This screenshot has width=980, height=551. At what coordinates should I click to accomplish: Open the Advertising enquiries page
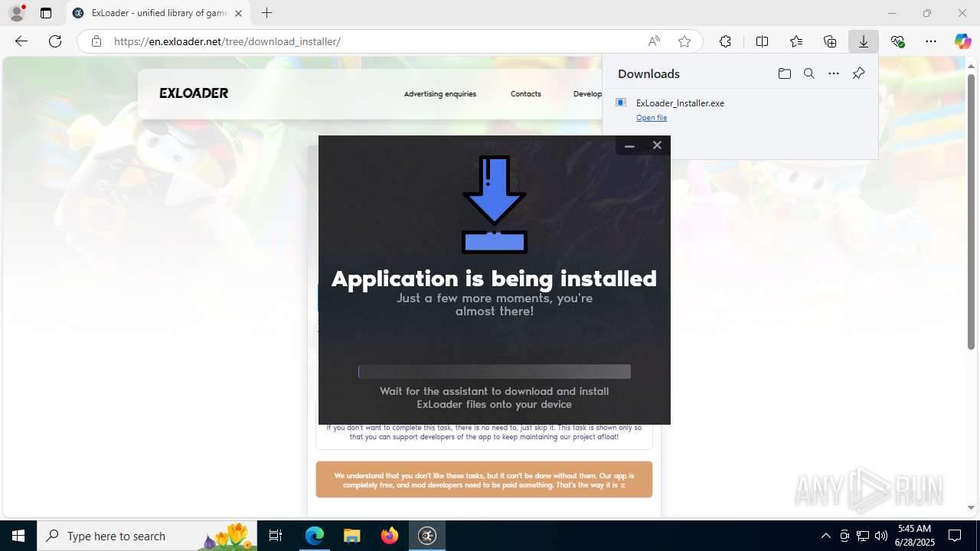tap(439, 94)
